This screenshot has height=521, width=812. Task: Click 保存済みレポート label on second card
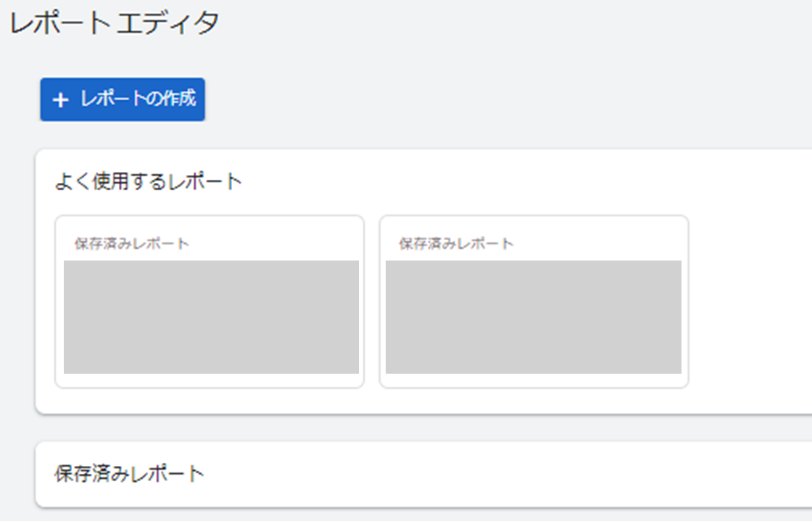click(456, 243)
